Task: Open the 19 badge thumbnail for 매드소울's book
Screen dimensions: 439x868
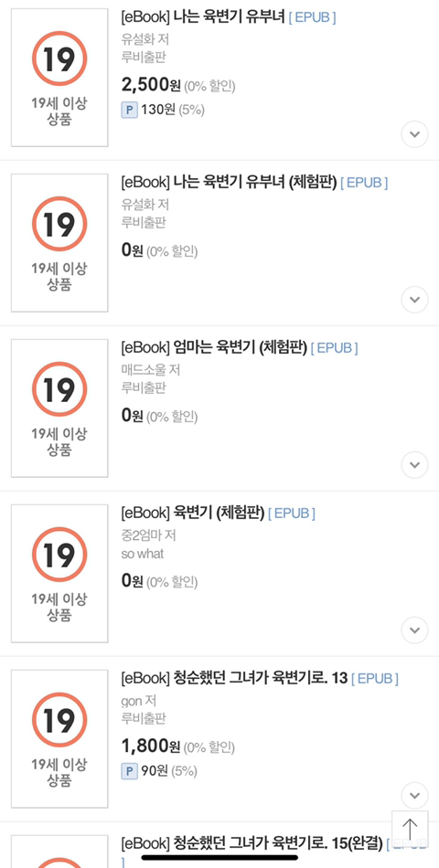Action: 59,408
